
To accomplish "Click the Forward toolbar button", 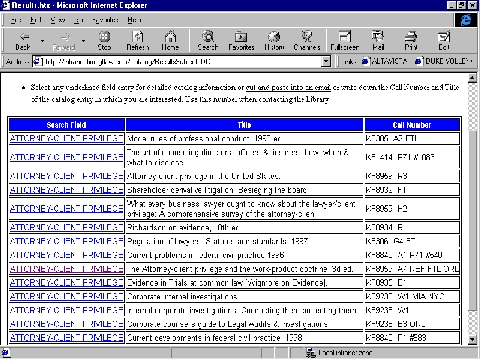I will point(64,41).
